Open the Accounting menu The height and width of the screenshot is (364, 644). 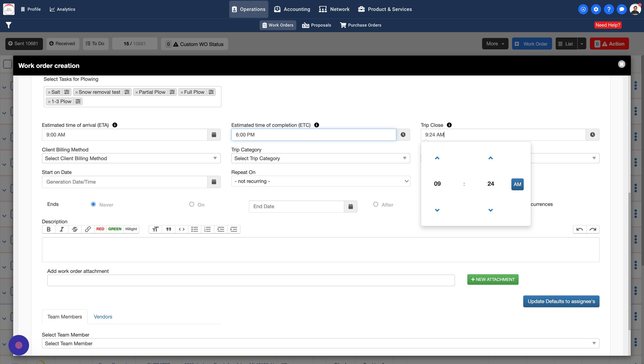point(292,9)
